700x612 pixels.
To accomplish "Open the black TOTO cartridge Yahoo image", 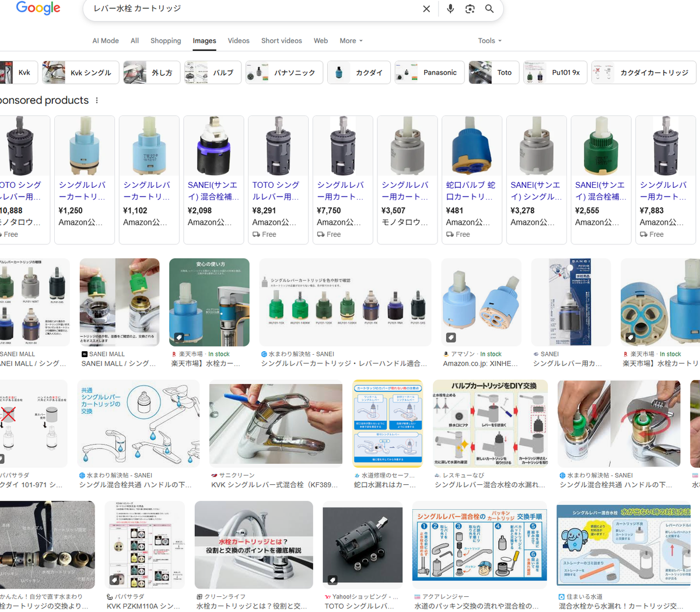I will (363, 545).
